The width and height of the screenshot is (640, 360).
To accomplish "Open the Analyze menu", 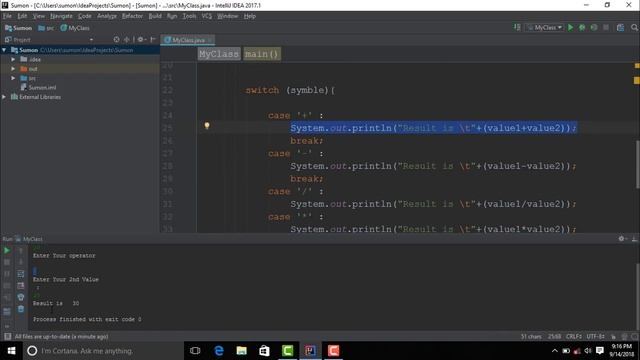I will tap(107, 16).
